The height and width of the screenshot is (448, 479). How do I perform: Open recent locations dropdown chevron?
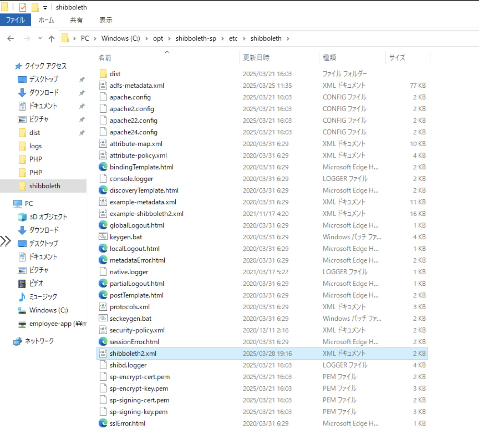40,38
